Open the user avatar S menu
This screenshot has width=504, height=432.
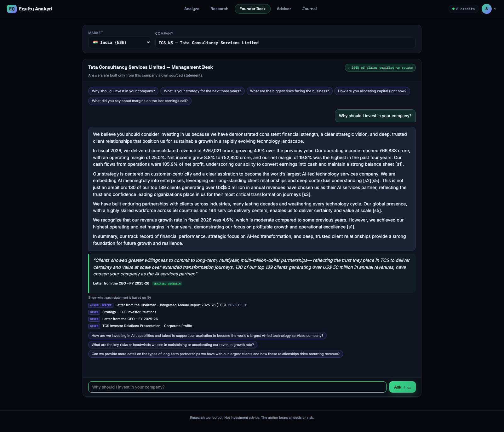tap(486, 9)
